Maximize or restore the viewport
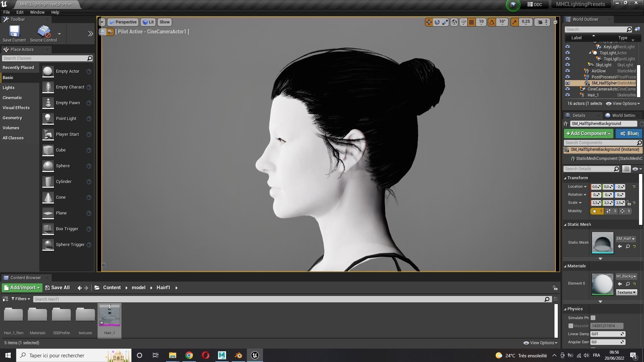 click(555, 22)
